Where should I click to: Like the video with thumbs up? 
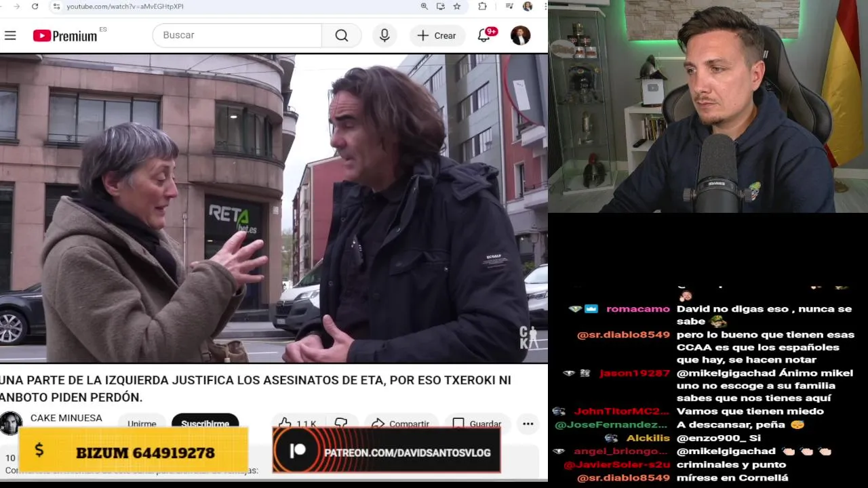click(297, 424)
